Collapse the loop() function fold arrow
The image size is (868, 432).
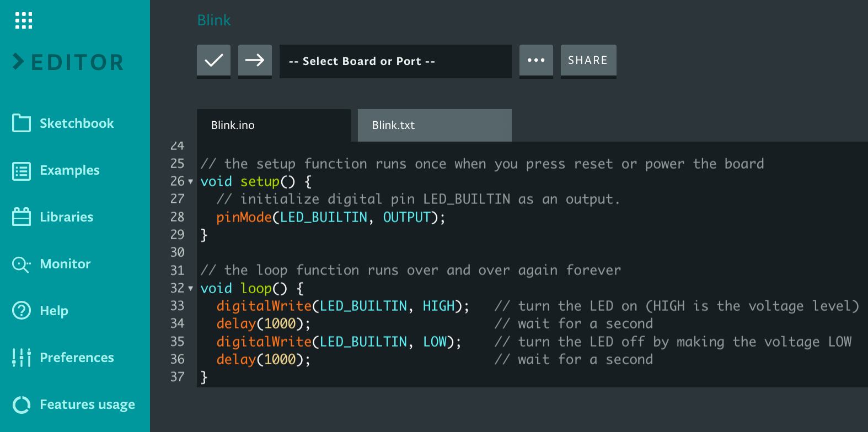[x=191, y=288]
